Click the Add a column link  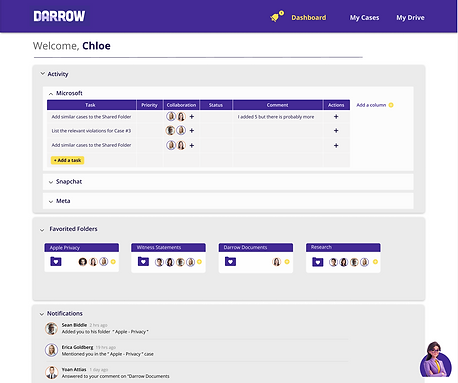click(x=371, y=105)
